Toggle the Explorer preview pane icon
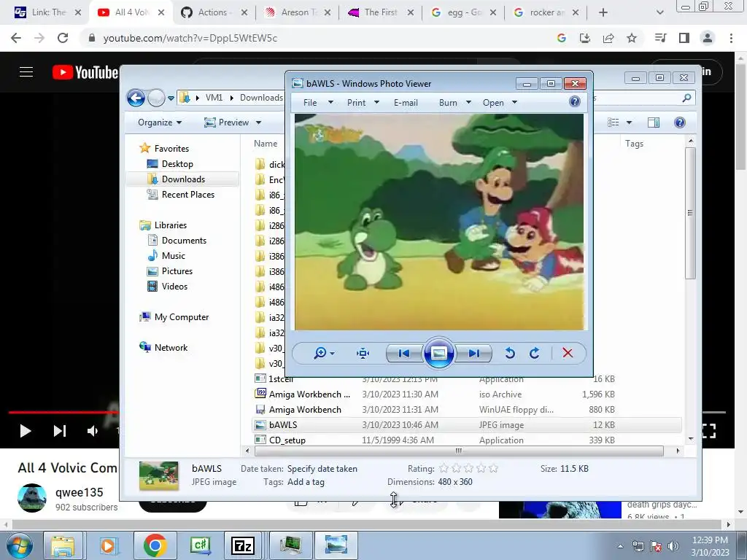Screen dimensions: 747x560 pyautogui.click(x=654, y=122)
